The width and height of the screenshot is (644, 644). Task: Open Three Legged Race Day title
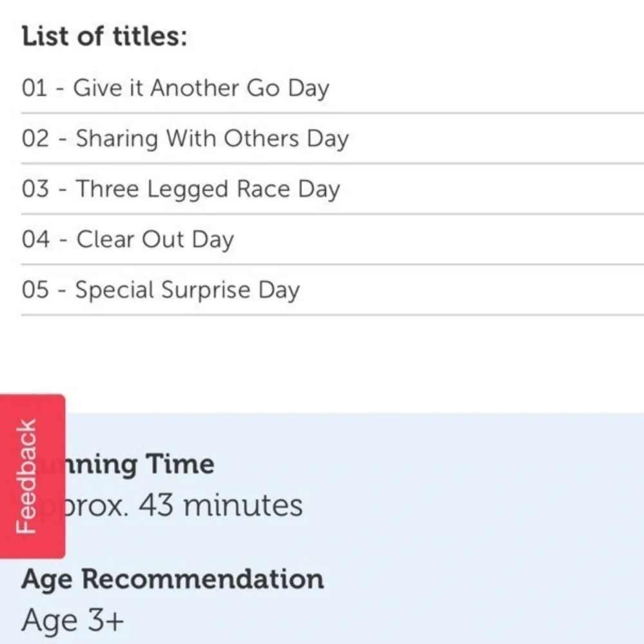coord(208,189)
